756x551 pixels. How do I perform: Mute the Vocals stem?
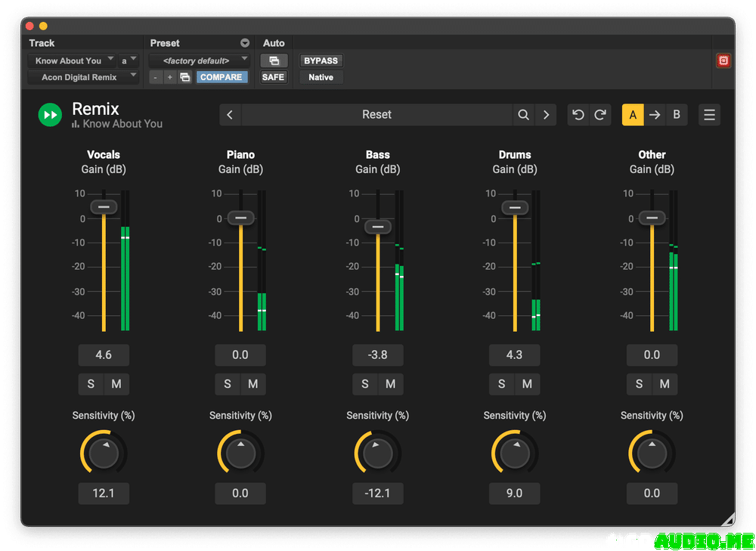[x=116, y=384]
